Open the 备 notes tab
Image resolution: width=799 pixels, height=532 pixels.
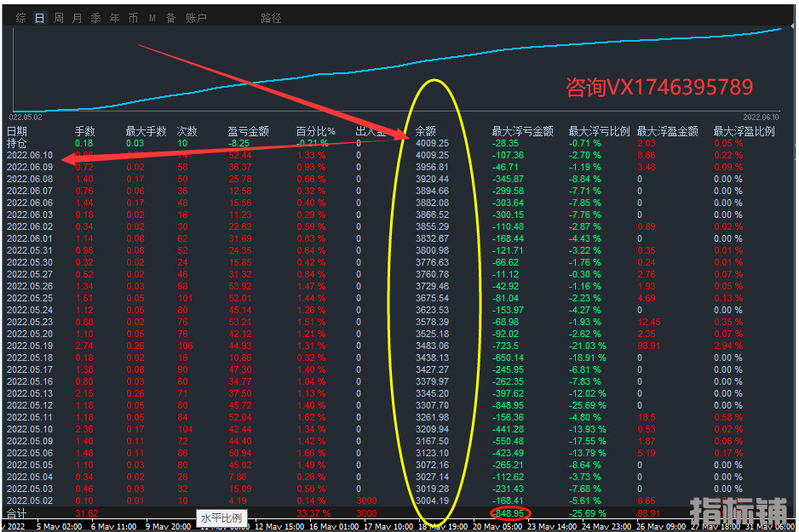170,18
